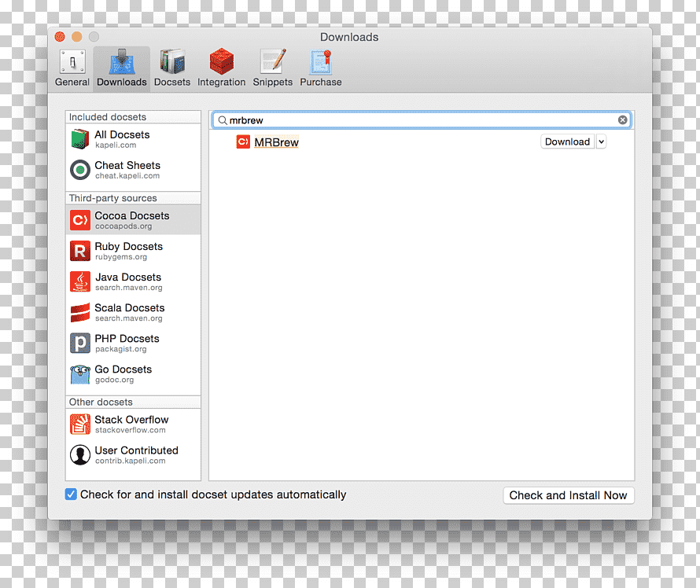700x588 pixels.
Task: Switch to the Snippets tab label
Action: point(273,82)
